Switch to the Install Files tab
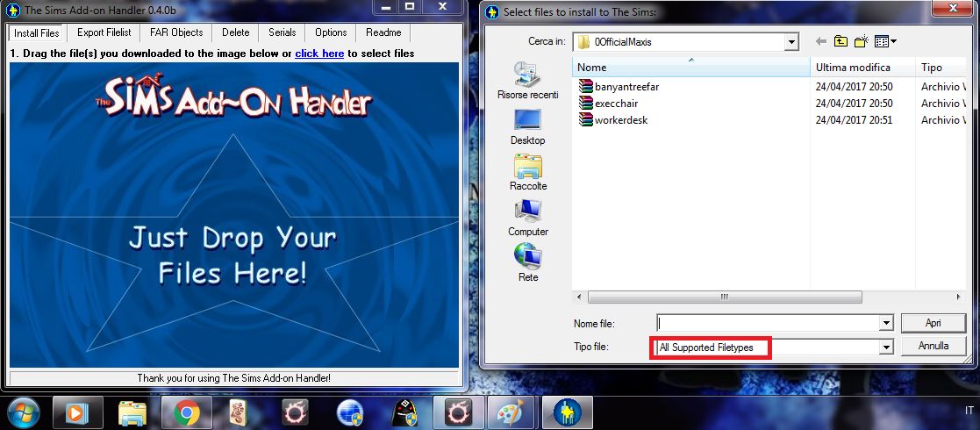This screenshot has height=430, width=980. click(37, 33)
